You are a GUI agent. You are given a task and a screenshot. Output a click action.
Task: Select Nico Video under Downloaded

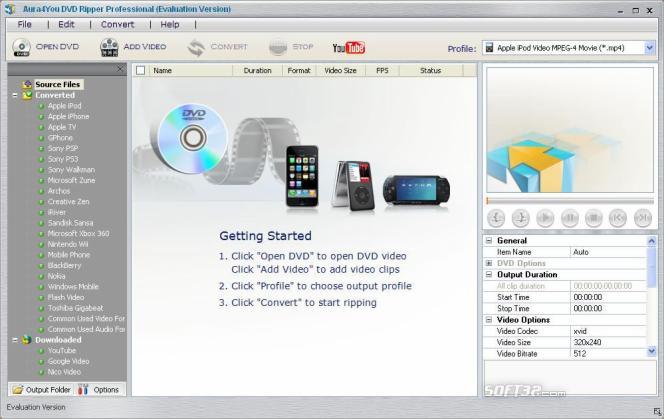point(64,372)
